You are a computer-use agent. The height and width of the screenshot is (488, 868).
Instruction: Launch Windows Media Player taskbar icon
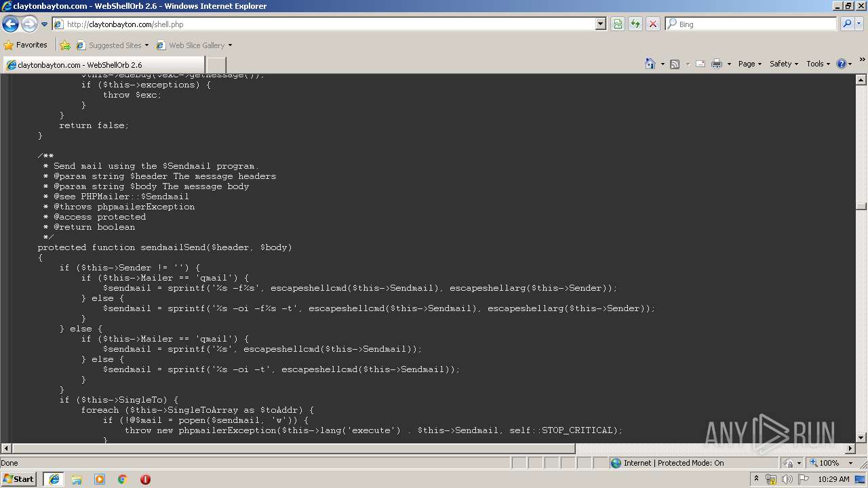pos(100,479)
